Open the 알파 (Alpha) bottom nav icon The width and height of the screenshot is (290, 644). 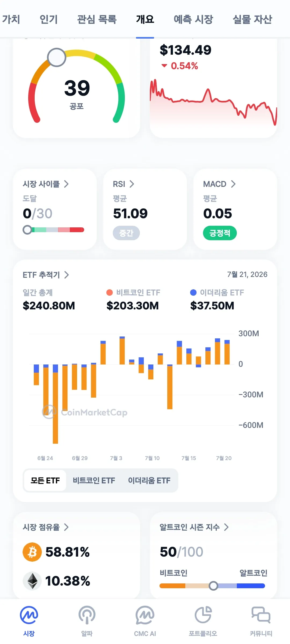[x=87, y=615]
